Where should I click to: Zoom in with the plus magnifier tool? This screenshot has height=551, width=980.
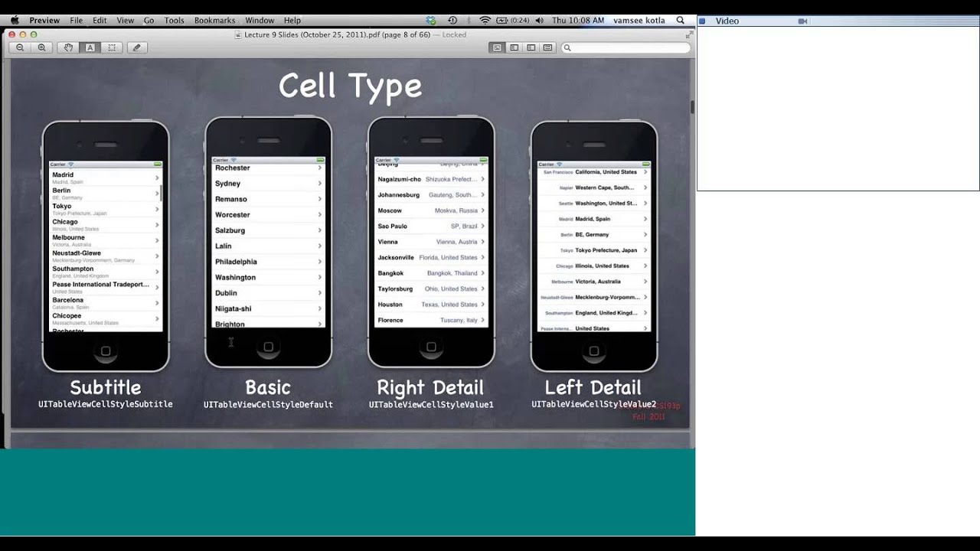[41, 47]
